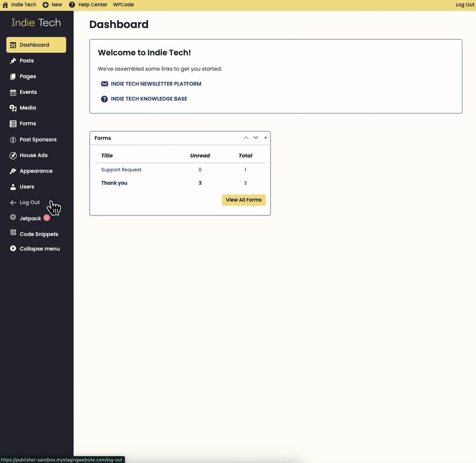Go to the Users section
The width and height of the screenshot is (476, 463).
27,187
